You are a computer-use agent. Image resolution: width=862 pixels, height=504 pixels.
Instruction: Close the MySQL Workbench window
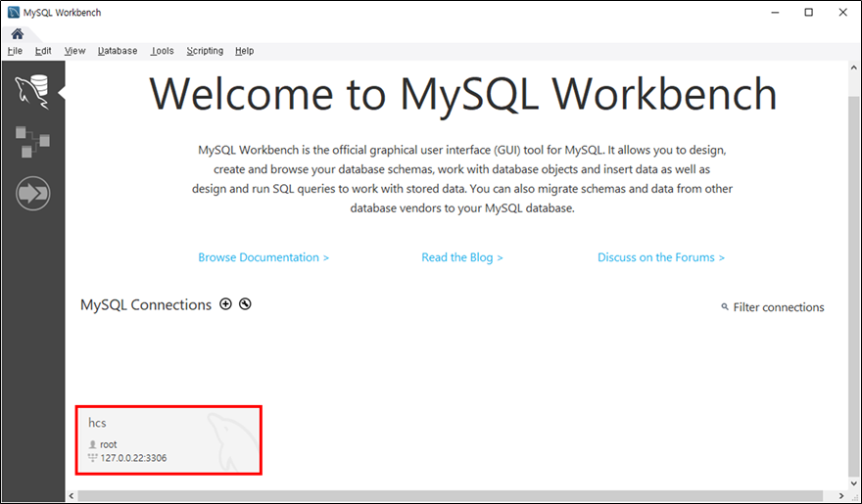842,12
